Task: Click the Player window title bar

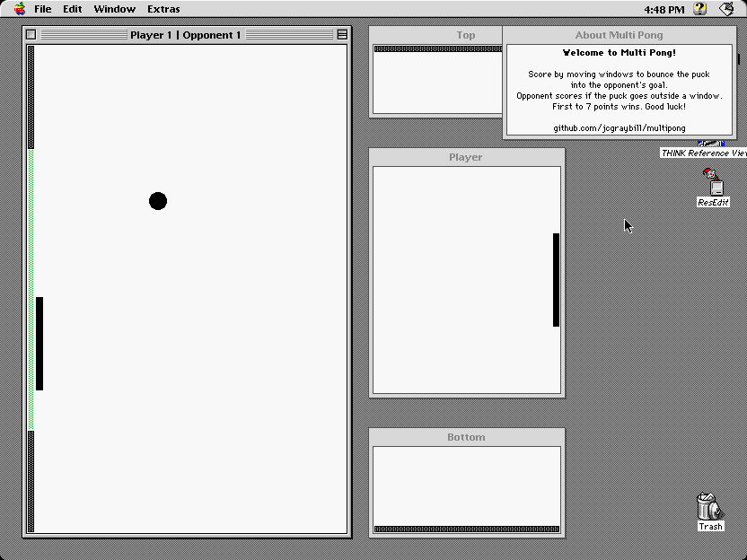Action: coord(466,157)
